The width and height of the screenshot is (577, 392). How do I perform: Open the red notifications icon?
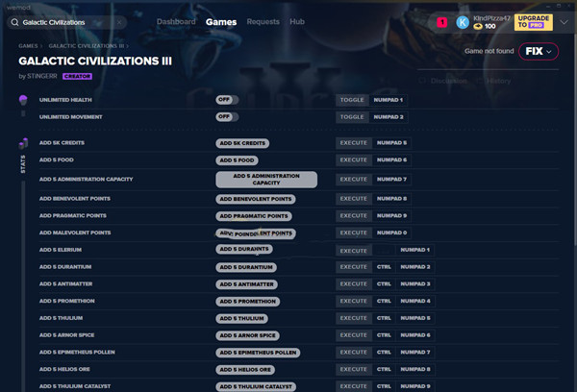click(x=441, y=21)
